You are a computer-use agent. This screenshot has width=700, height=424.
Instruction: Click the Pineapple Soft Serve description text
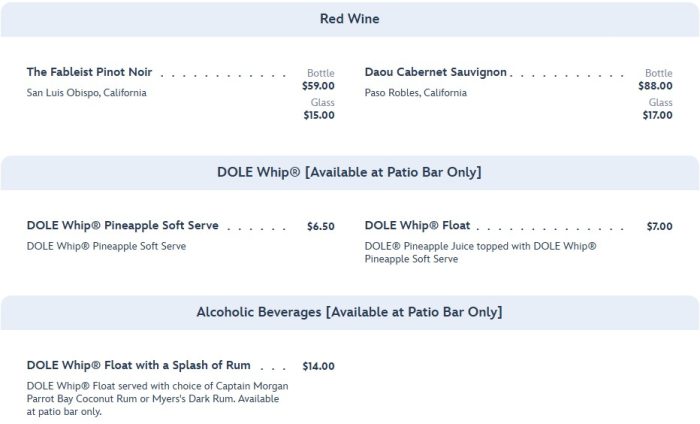[x=106, y=246]
